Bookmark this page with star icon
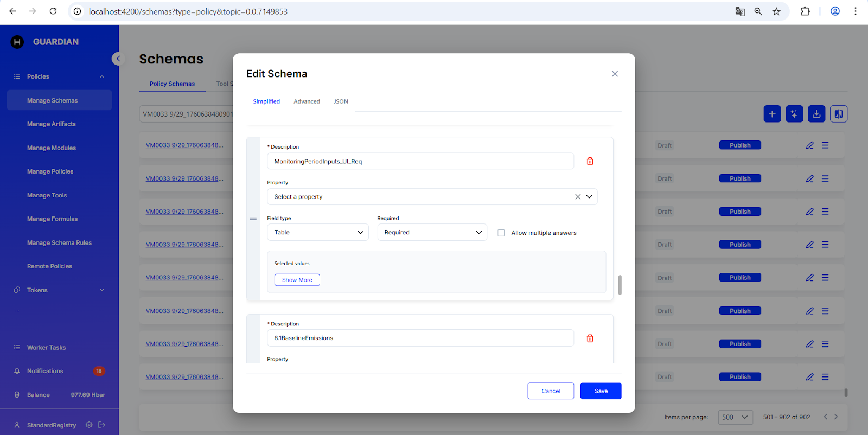The height and width of the screenshot is (435, 868). (x=776, y=11)
